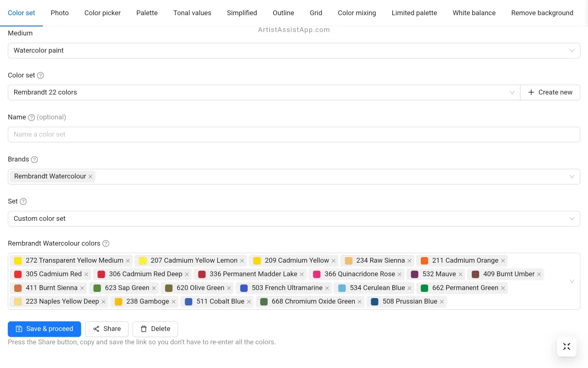Click the help icon next to Set
The width and height of the screenshot is (588, 368).
(23, 201)
